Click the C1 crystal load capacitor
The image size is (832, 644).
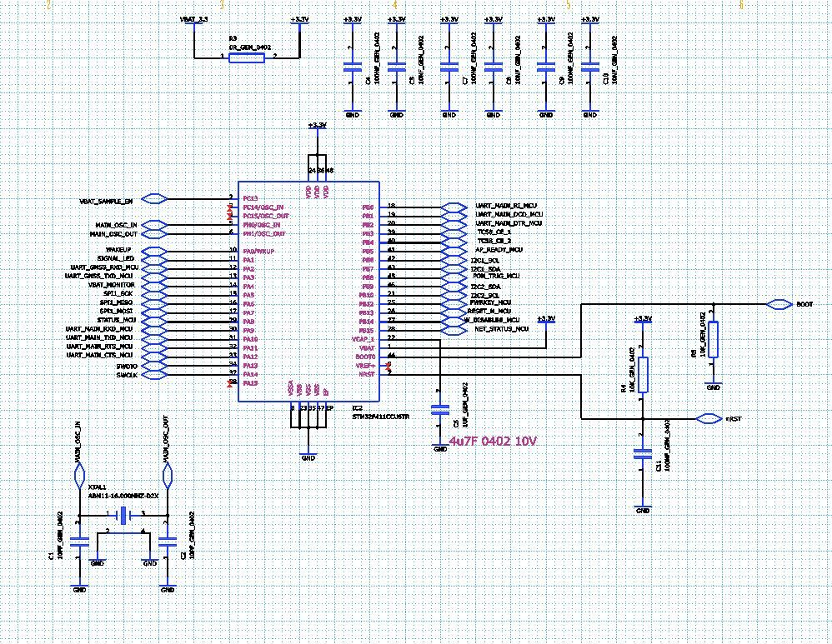(x=79, y=542)
